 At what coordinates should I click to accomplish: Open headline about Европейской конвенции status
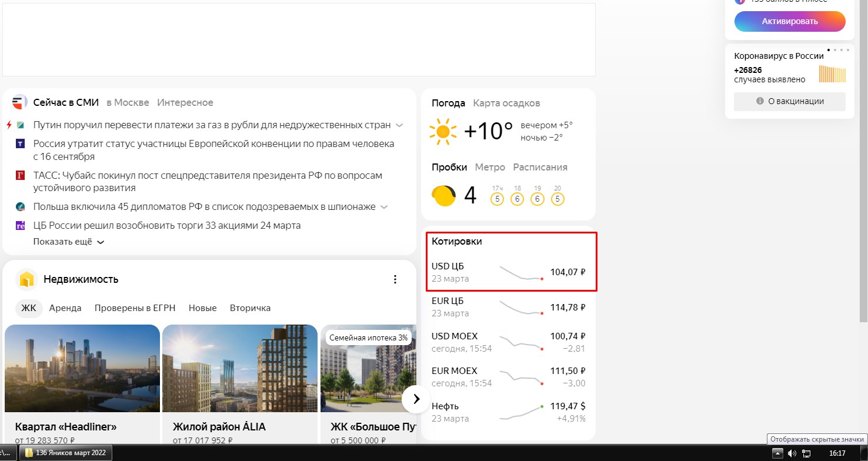[214, 150]
